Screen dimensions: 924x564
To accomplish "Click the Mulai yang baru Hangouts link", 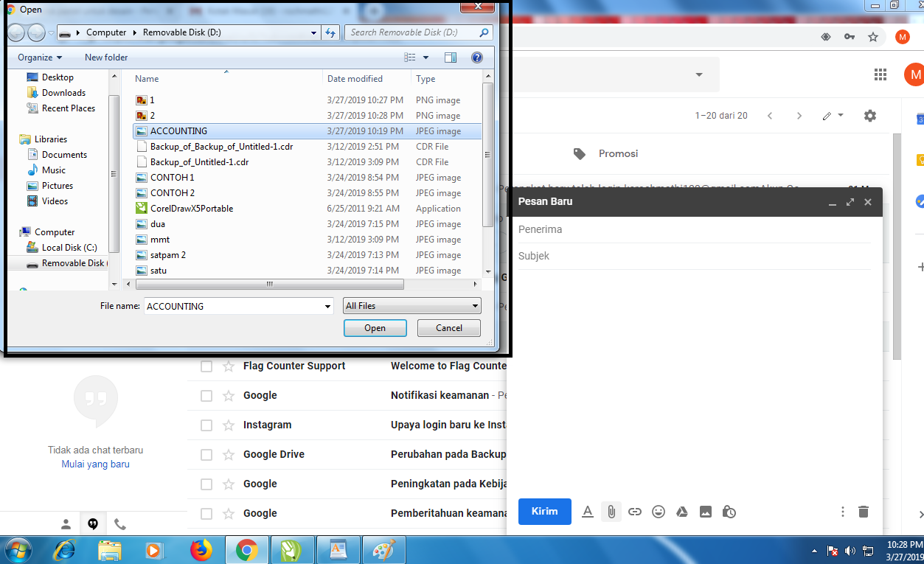I will point(95,464).
